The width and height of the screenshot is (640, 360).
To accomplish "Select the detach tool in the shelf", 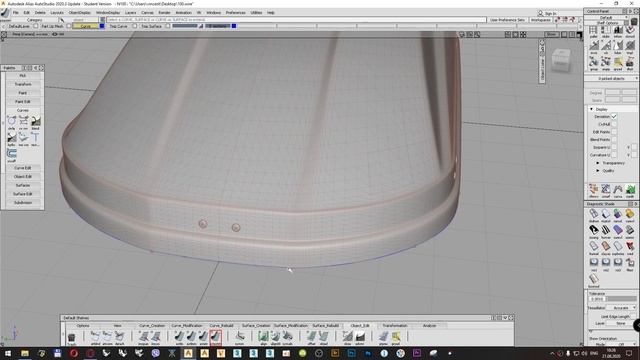I will coord(119,337).
